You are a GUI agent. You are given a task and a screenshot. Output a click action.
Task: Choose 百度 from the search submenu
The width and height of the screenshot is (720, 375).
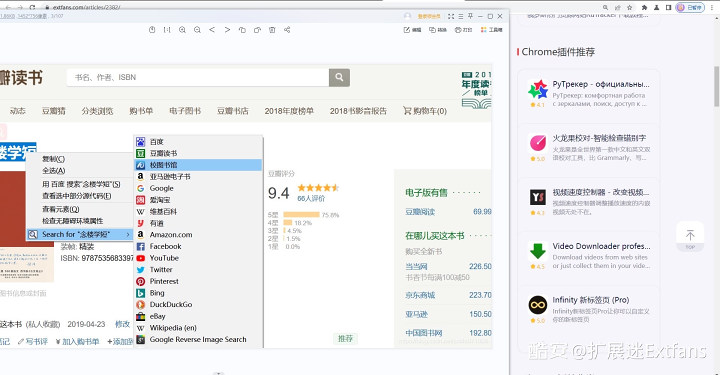199,141
